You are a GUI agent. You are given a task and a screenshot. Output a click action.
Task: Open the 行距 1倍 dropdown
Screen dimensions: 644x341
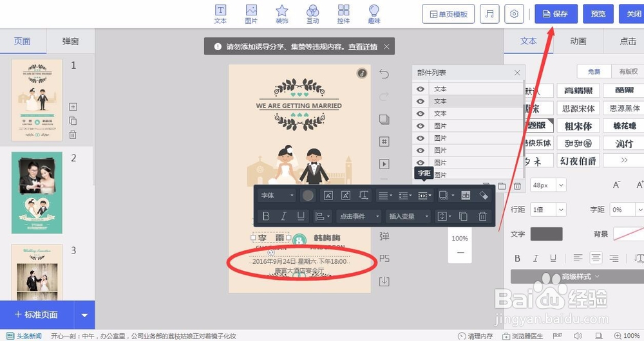(x=548, y=210)
